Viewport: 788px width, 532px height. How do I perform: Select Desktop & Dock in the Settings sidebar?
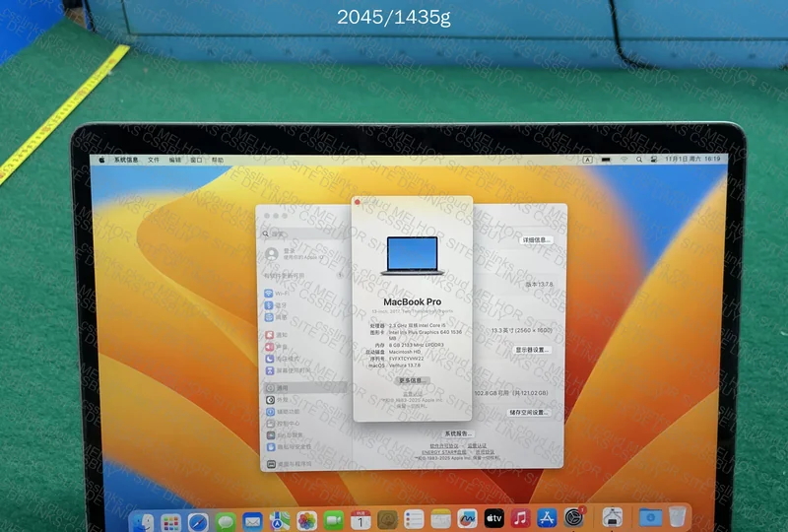pyautogui.click(x=305, y=464)
